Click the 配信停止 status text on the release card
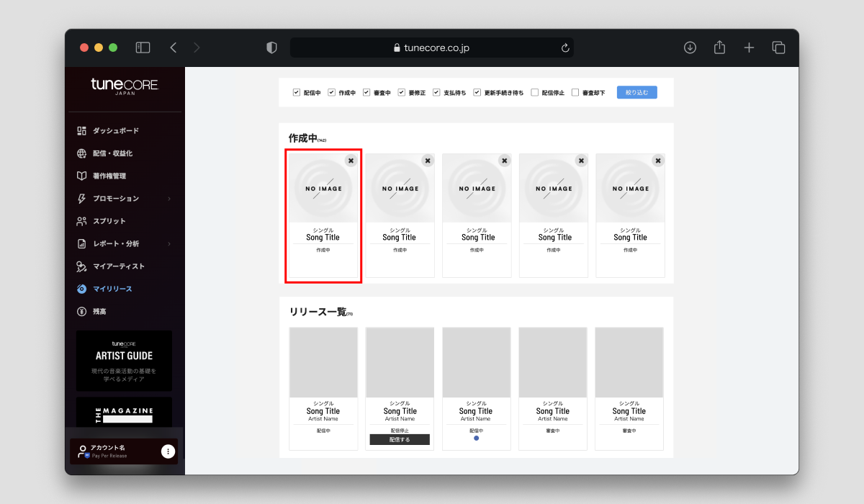864x504 pixels. (x=400, y=431)
